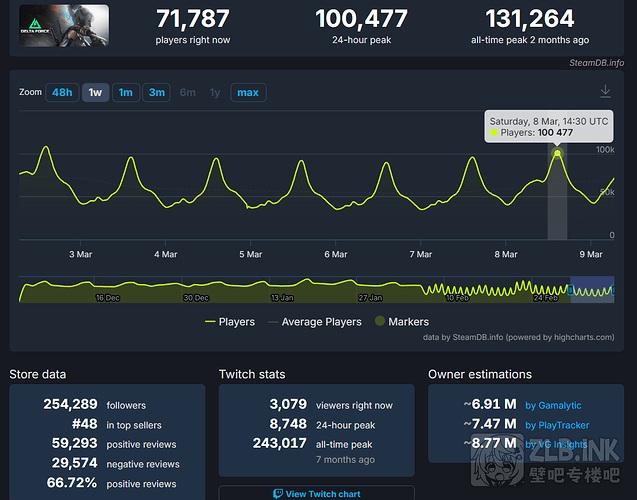
Task: Open the Delta Force game thumbnail
Action: click(x=63, y=26)
